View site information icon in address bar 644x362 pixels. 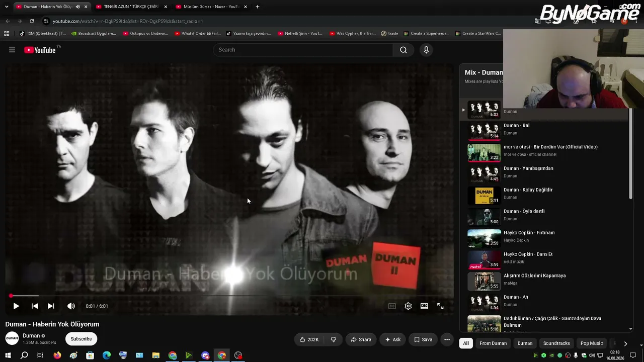(x=46, y=21)
